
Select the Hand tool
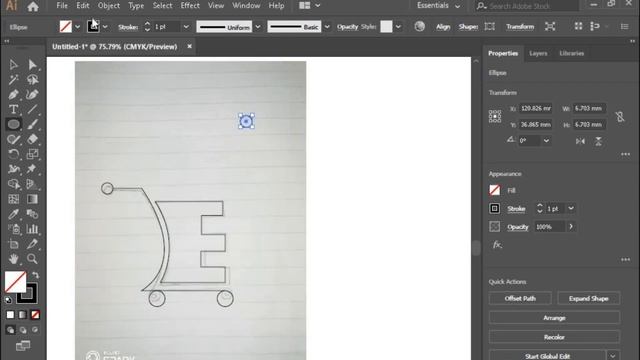pos(13,259)
